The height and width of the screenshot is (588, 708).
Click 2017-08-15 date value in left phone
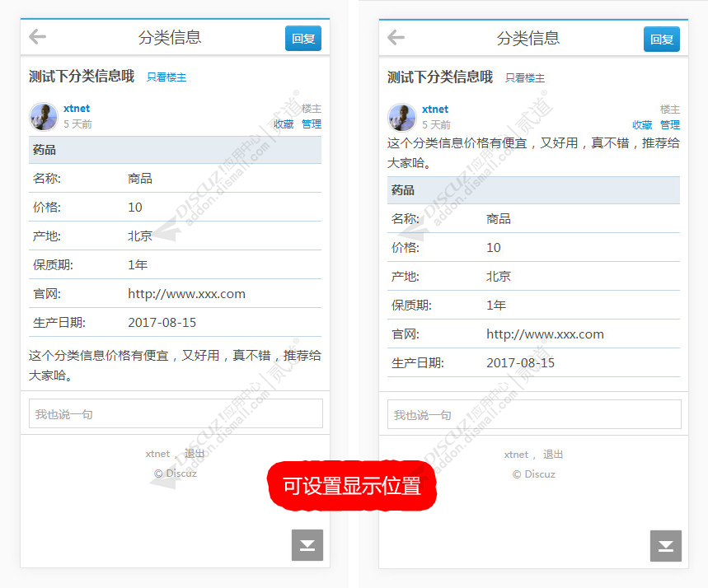[162, 323]
